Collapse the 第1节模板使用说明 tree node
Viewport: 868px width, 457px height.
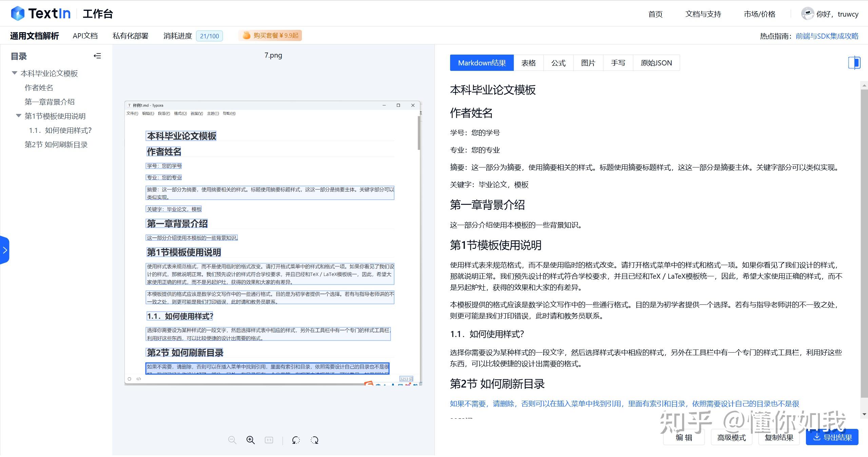pyautogui.click(x=19, y=116)
